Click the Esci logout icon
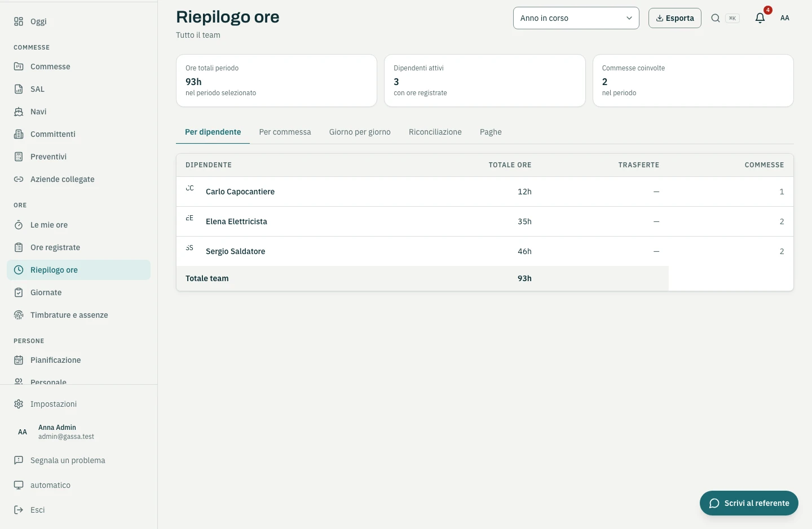 coord(19,510)
